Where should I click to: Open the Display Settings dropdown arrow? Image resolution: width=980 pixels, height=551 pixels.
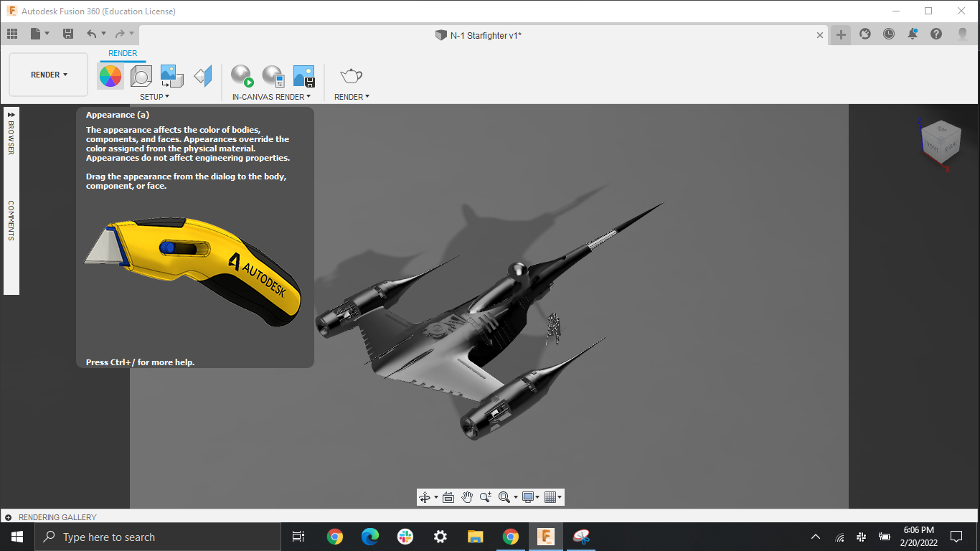[x=537, y=496]
